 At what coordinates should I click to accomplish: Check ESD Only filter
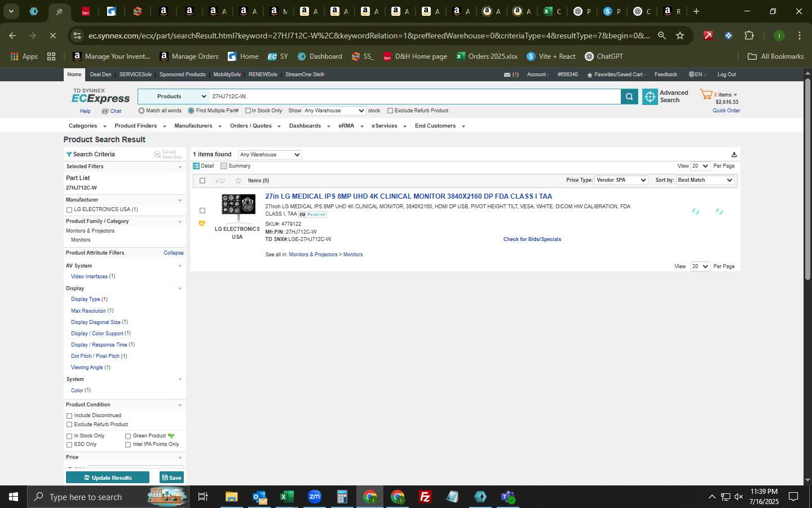(x=69, y=445)
